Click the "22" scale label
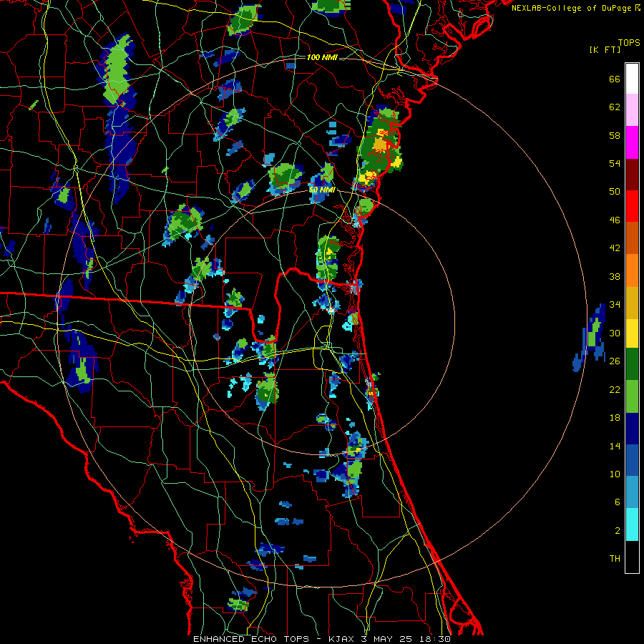644x644 pixels. (x=615, y=389)
